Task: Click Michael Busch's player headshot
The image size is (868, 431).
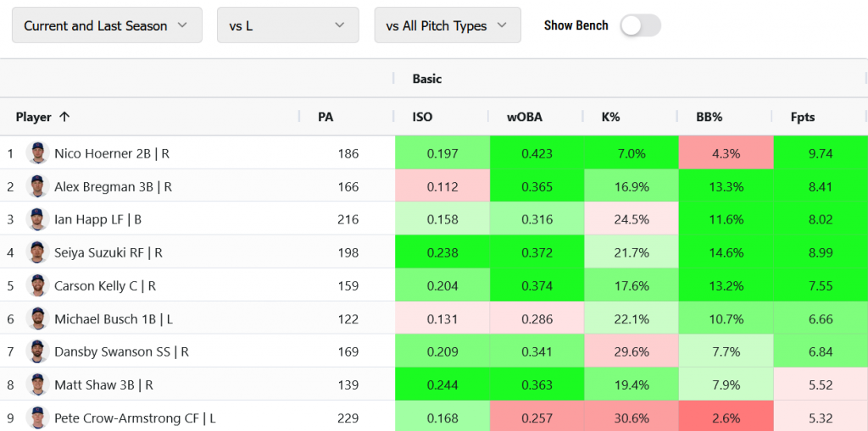Action: pos(38,318)
